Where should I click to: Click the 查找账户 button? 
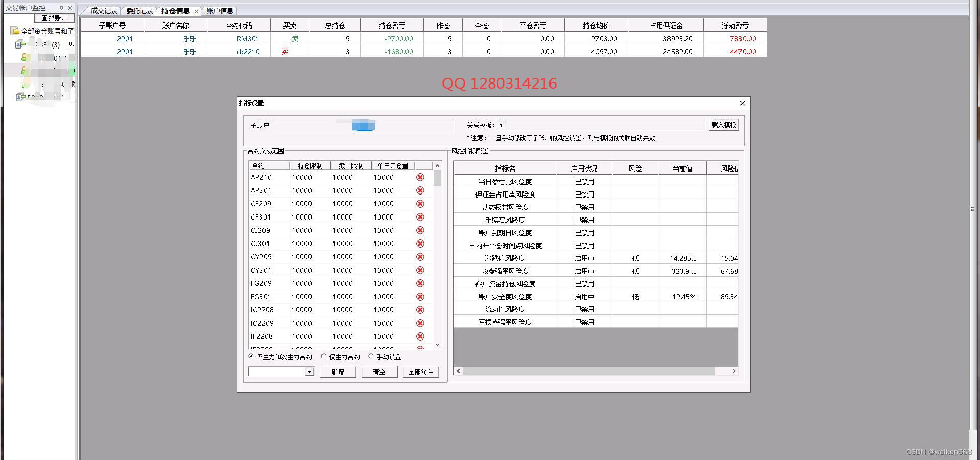coord(55,18)
